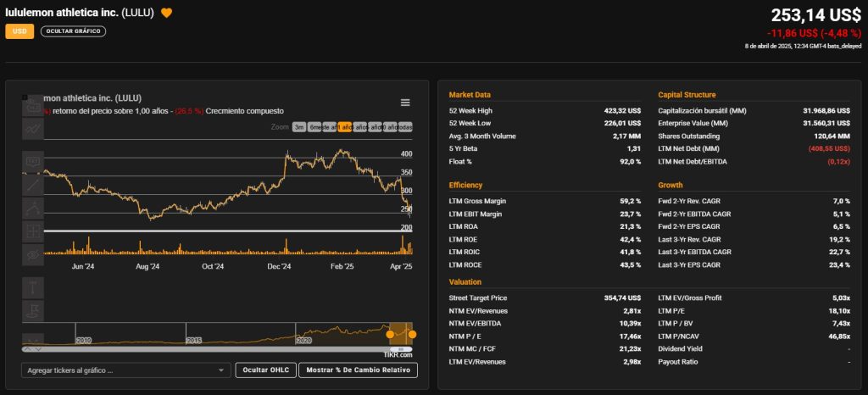Click Mostrar % De Cambio Relativo button

358,370
